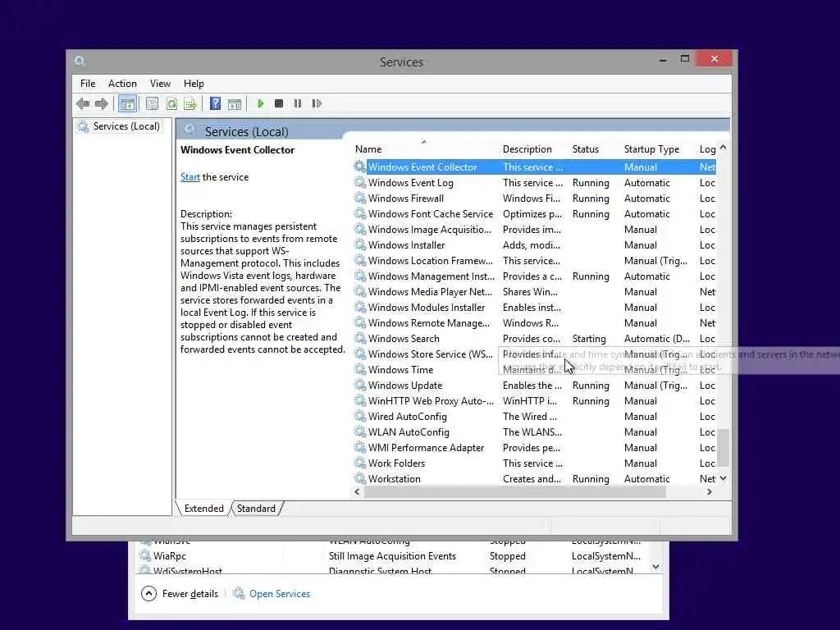The height and width of the screenshot is (630, 840).
Task: Toggle the show/hide action pane icon
Action: click(235, 103)
